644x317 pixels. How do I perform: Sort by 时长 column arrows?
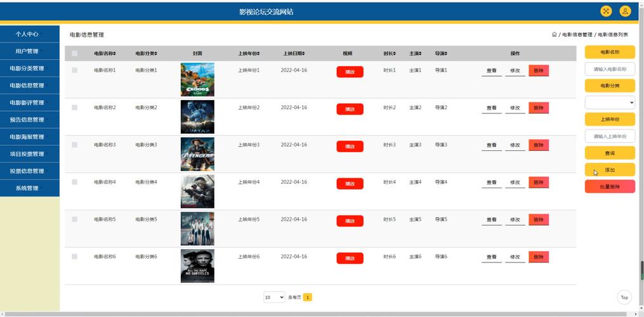click(x=395, y=53)
